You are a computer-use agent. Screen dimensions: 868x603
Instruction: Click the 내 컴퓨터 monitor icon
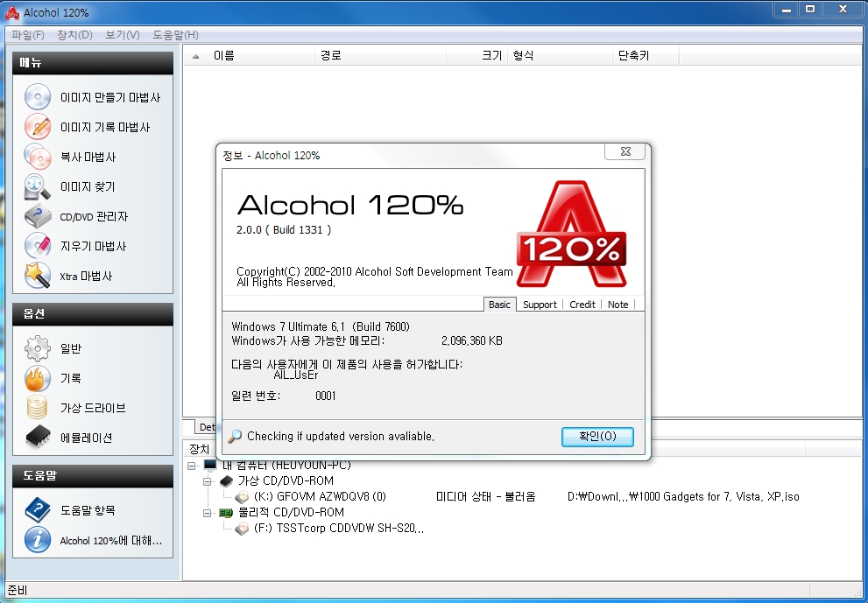pyautogui.click(x=210, y=466)
